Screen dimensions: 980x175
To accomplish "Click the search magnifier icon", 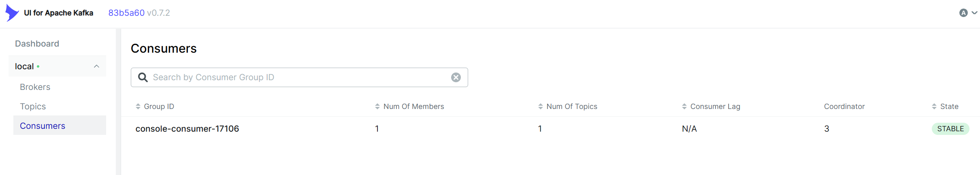I will [x=143, y=77].
